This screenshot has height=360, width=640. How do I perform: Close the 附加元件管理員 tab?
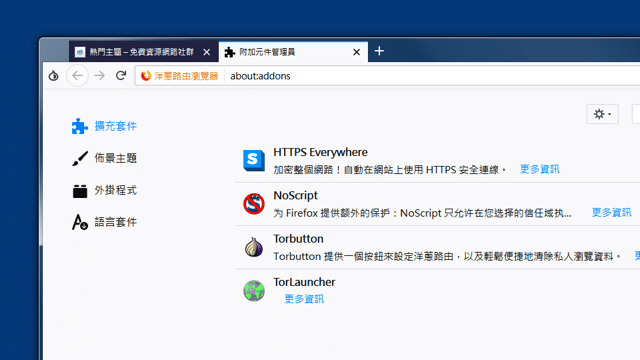[x=356, y=52]
